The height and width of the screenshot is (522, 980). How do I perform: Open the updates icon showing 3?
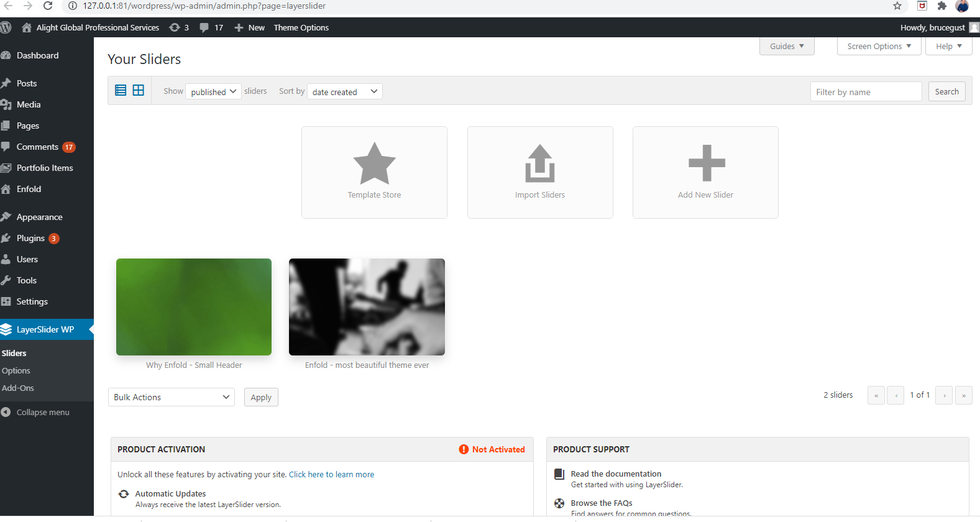click(179, 27)
